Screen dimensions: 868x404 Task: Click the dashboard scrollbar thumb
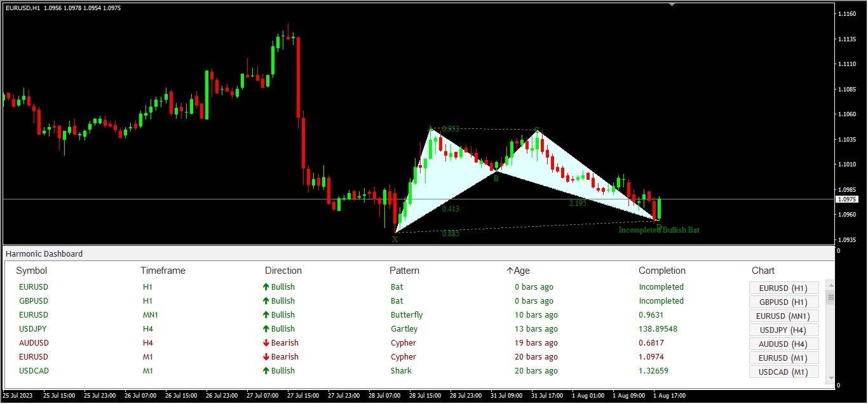[x=830, y=297]
